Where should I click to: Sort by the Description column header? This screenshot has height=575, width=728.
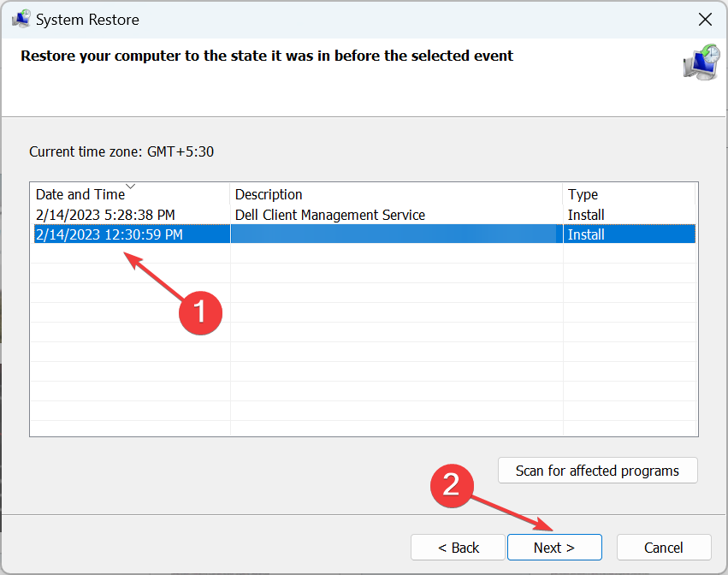click(396, 194)
